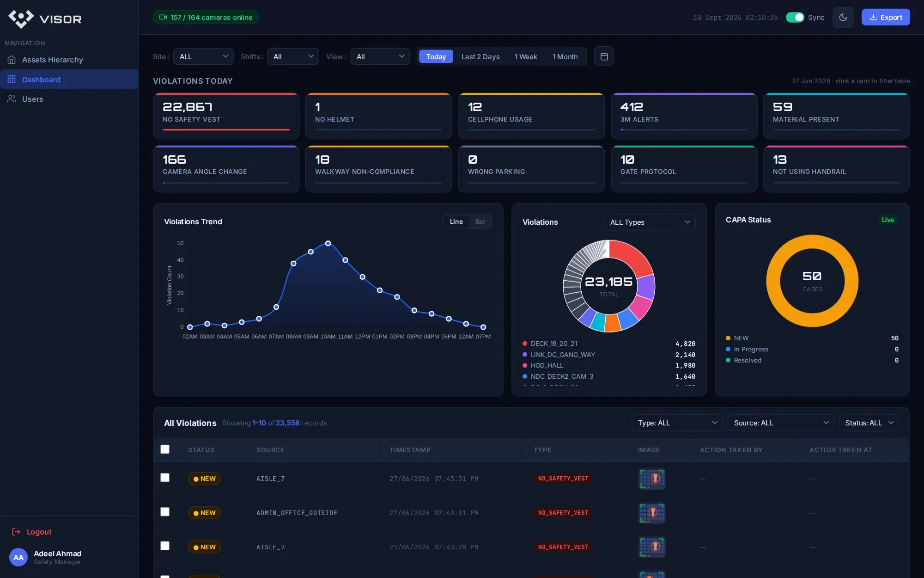This screenshot has width=924, height=578.
Task: Click the Users people icon
Action: point(12,99)
